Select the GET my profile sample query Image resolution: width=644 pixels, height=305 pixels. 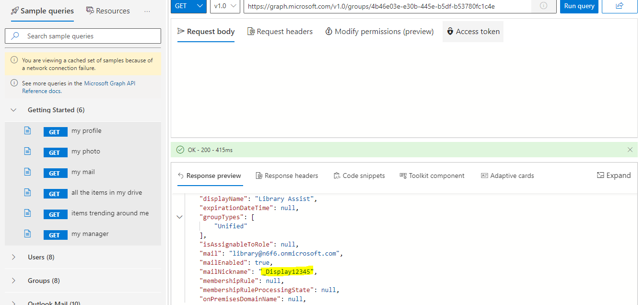coord(83,131)
